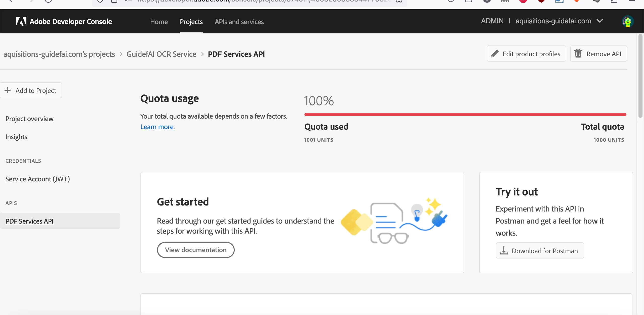Click the Adobe logo icon
Image resolution: width=644 pixels, height=315 pixels.
[21, 21]
